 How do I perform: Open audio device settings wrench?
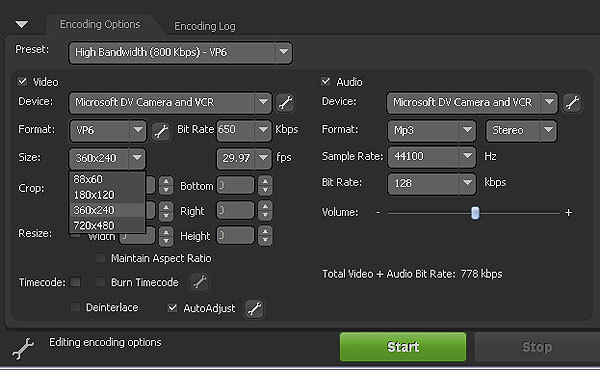[572, 103]
